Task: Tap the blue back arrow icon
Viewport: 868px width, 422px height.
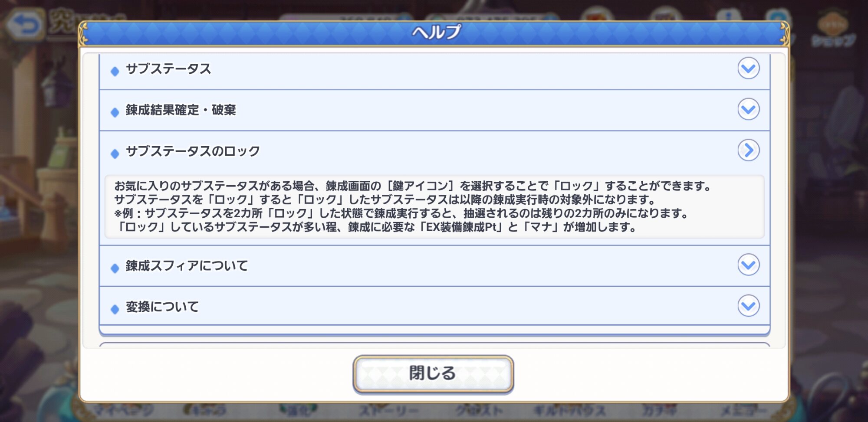Action: click(x=26, y=25)
